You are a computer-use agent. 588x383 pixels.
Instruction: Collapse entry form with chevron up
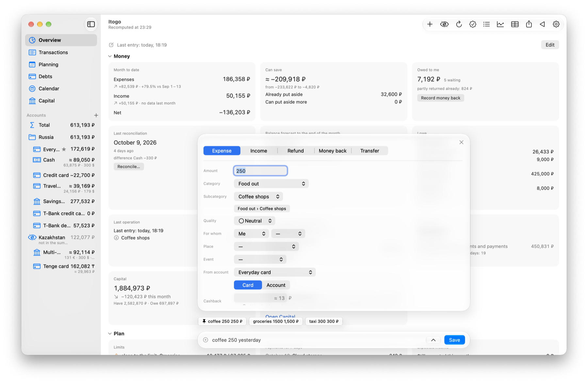(x=433, y=340)
